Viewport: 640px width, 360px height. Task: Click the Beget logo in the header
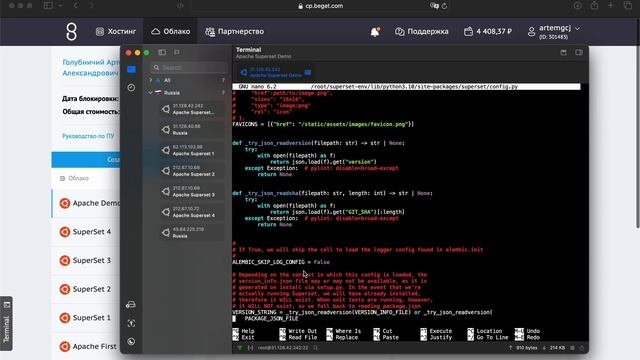tap(71, 31)
